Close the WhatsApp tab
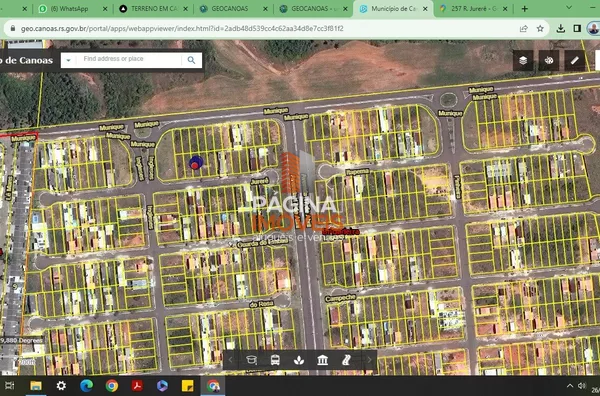The width and height of the screenshot is (600, 396). point(105,8)
